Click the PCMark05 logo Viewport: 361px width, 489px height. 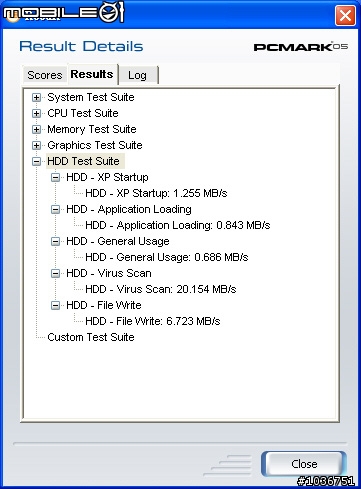pos(301,47)
